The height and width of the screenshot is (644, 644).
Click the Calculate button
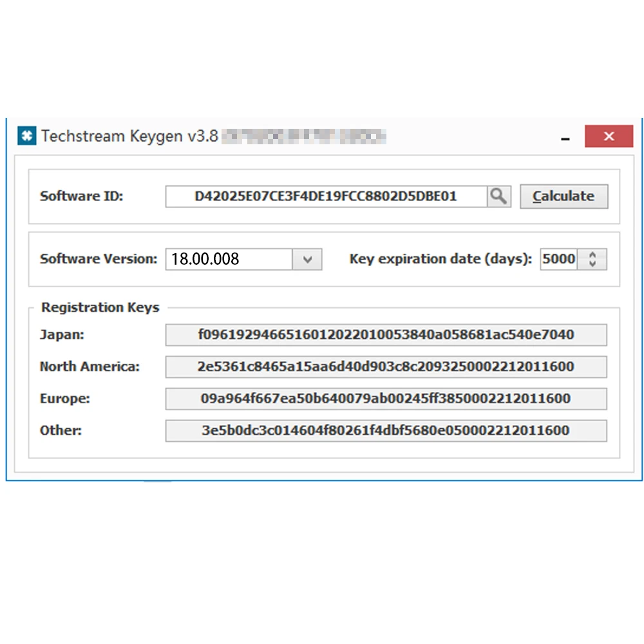tap(563, 196)
